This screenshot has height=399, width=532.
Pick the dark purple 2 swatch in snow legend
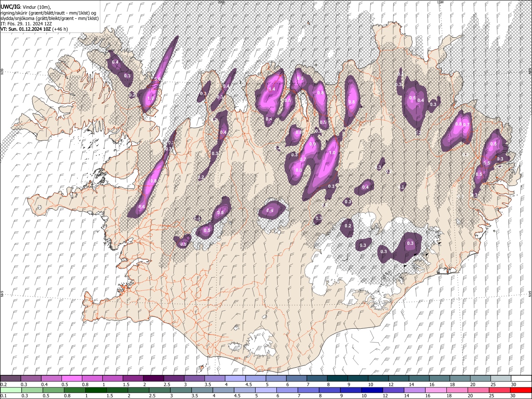click(153, 379)
